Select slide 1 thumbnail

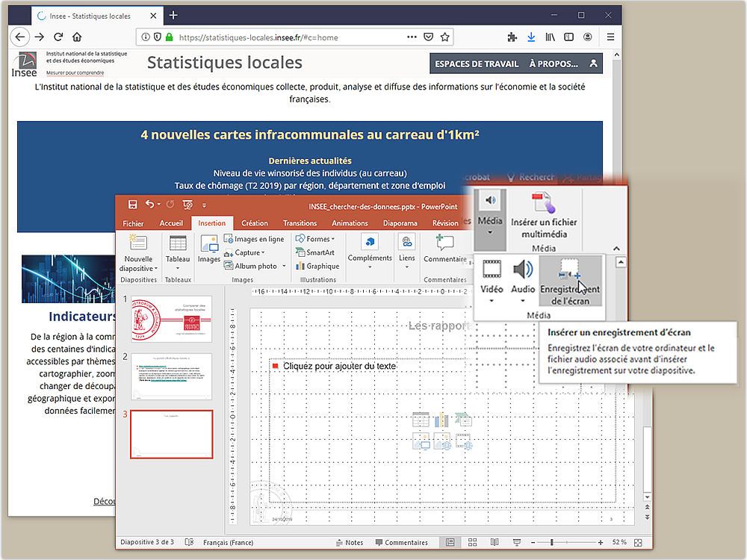172,319
